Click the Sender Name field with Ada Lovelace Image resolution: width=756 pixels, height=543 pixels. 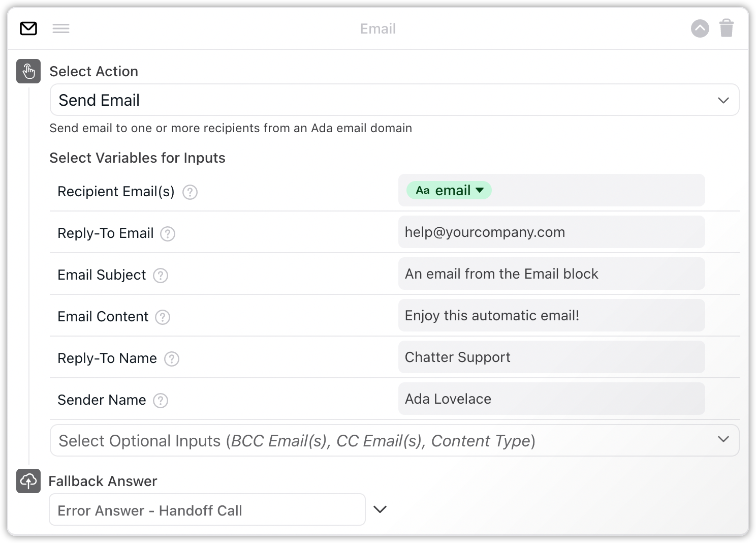pos(551,399)
